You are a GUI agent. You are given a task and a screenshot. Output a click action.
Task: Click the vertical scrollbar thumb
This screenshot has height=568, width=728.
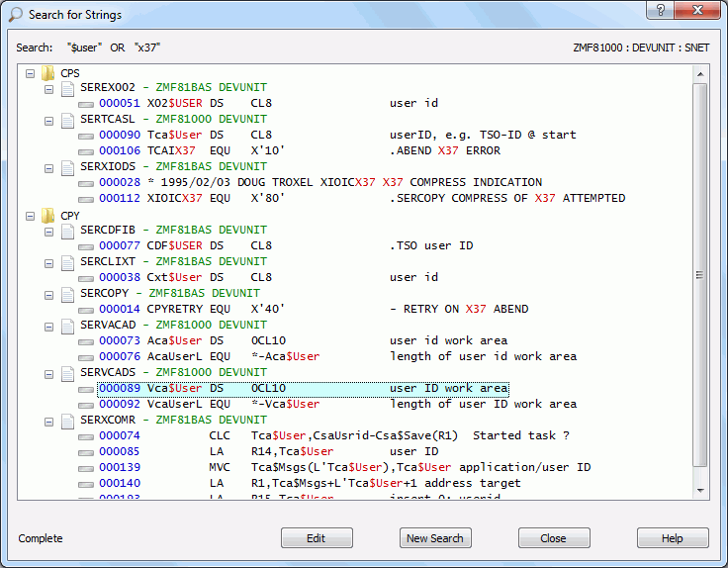700,275
